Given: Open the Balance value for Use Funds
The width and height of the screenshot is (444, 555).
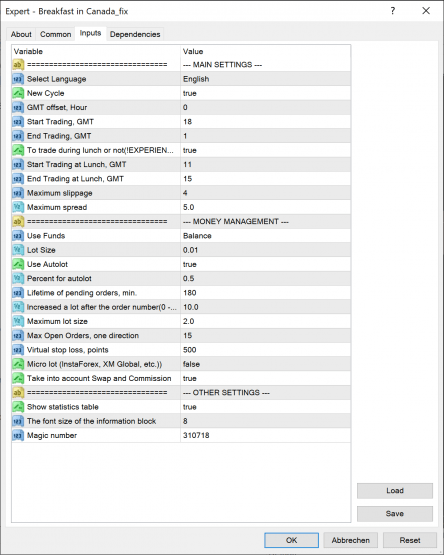Looking at the screenshot, I should tap(266, 236).
